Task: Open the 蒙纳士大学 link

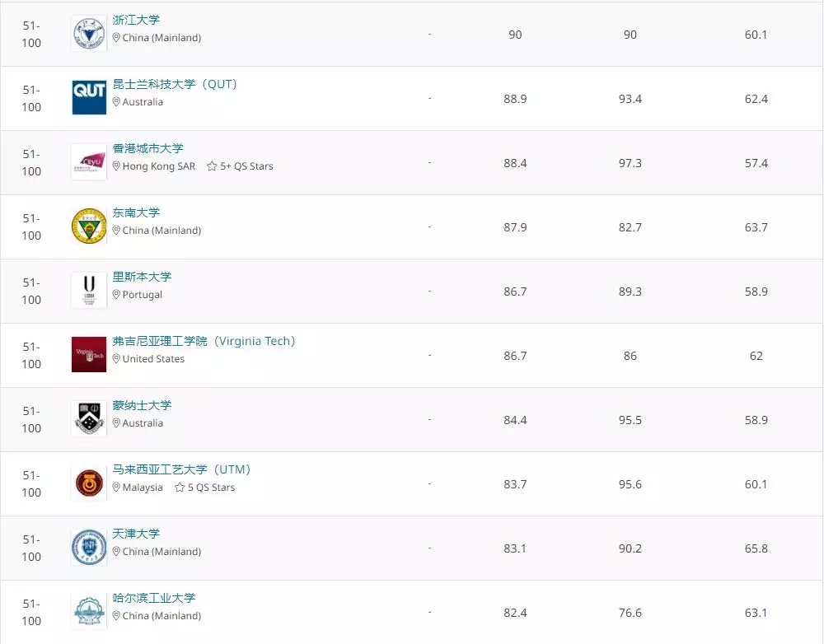Action: click(x=141, y=404)
